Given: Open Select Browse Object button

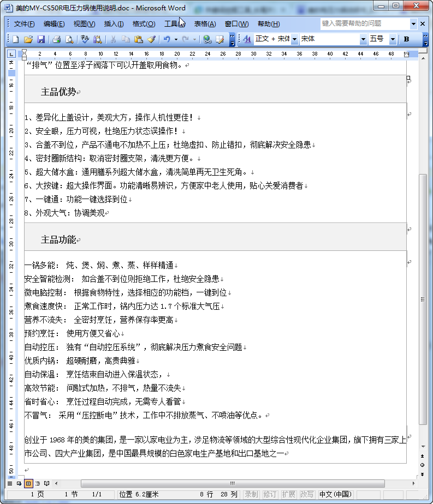Looking at the screenshot, I should (423, 465).
